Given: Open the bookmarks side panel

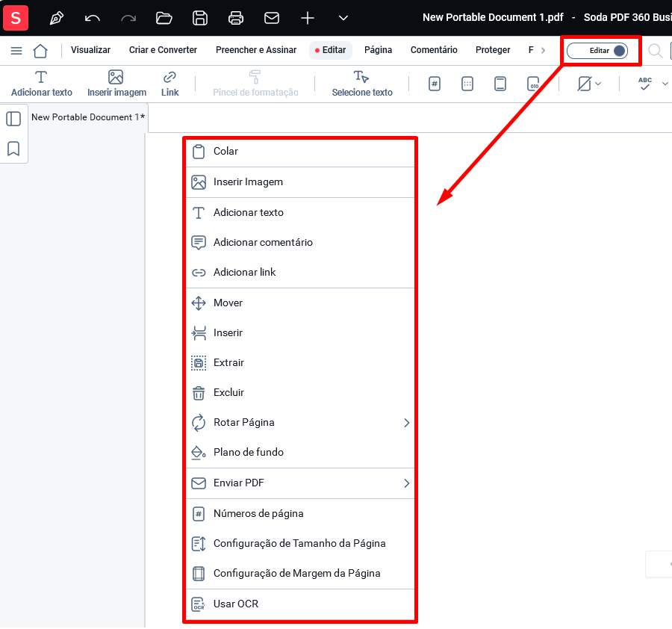Looking at the screenshot, I should pyautogui.click(x=13, y=149).
